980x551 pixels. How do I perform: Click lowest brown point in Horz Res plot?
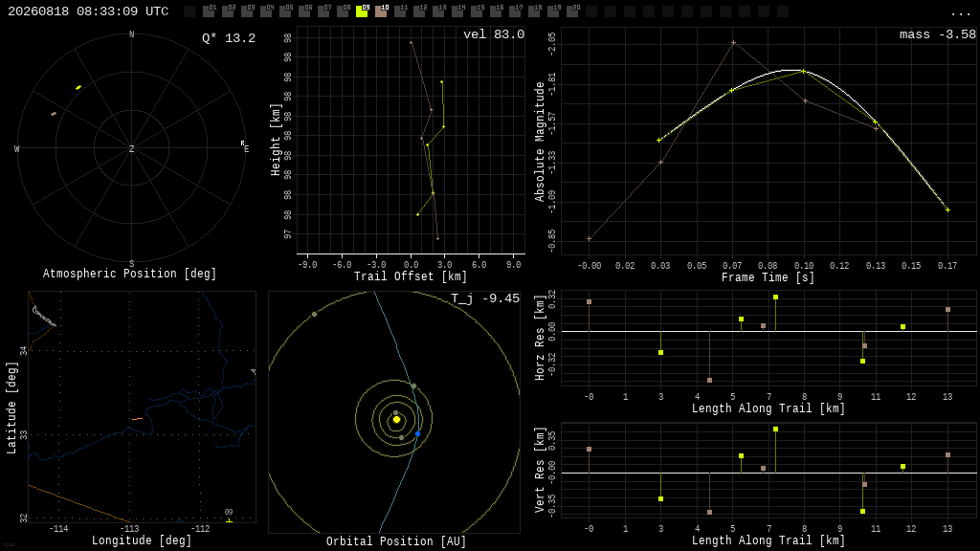pos(709,380)
